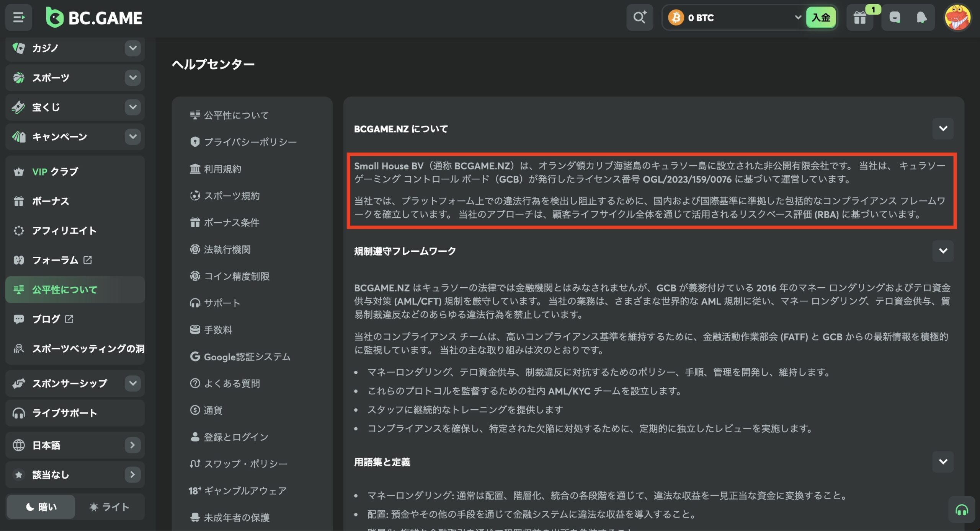Collapse the BCGAME.NZ について section
980x531 pixels.
943,129
